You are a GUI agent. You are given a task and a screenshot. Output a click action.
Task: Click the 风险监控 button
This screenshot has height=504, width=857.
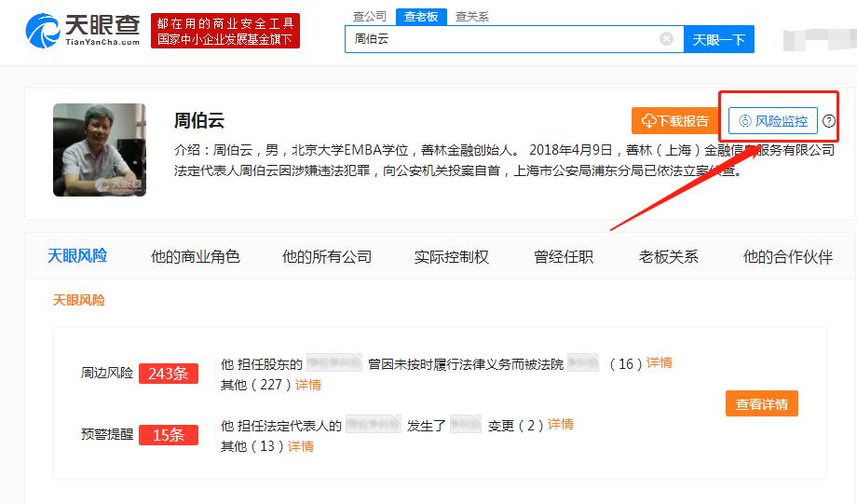pyautogui.click(x=773, y=121)
